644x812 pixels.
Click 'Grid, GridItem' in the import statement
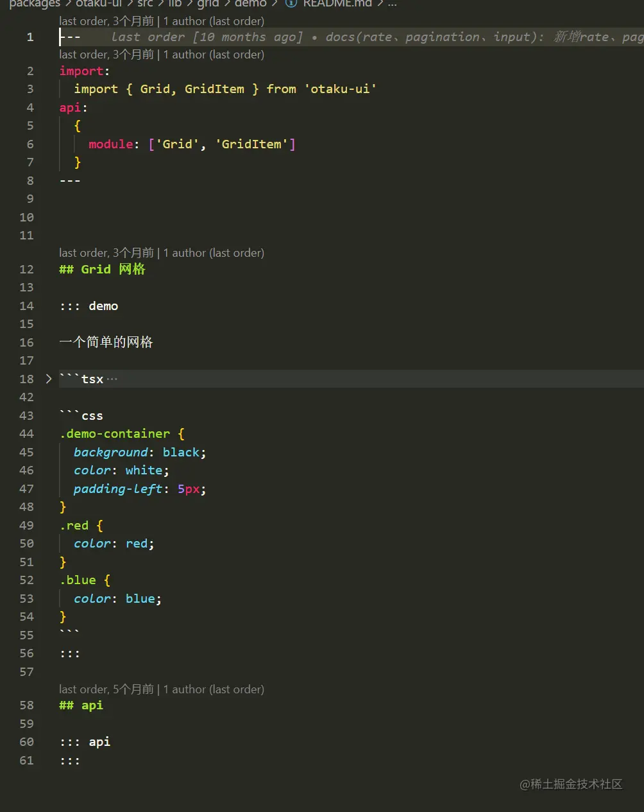(x=192, y=89)
